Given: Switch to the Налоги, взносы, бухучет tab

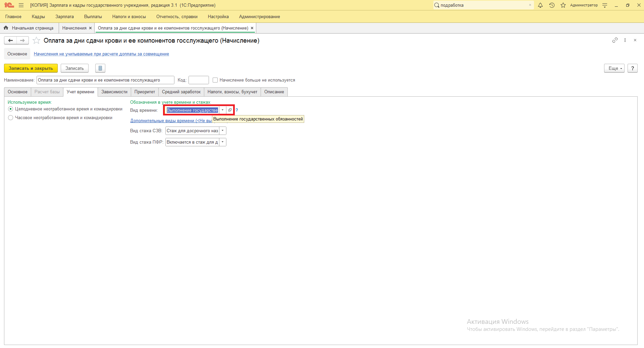Looking at the screenshot, I should click(x=232, y=92).
